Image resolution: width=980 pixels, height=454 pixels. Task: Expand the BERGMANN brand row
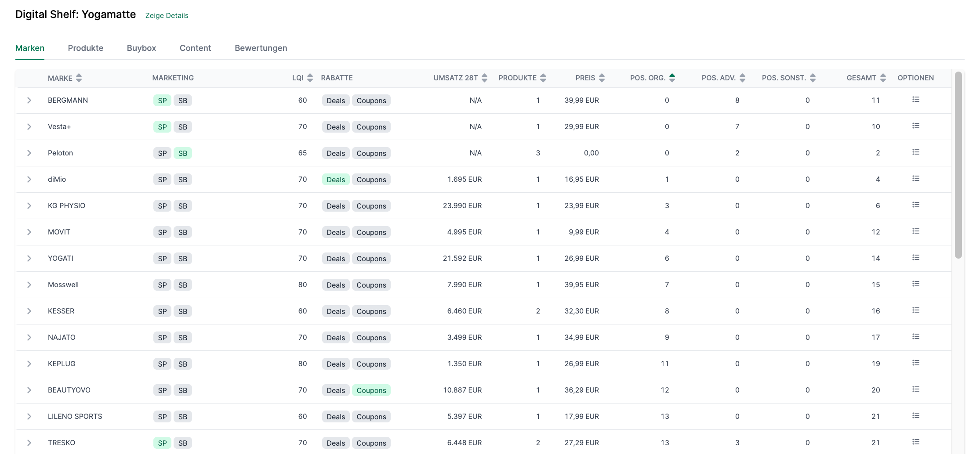click(x=29, y=101)
